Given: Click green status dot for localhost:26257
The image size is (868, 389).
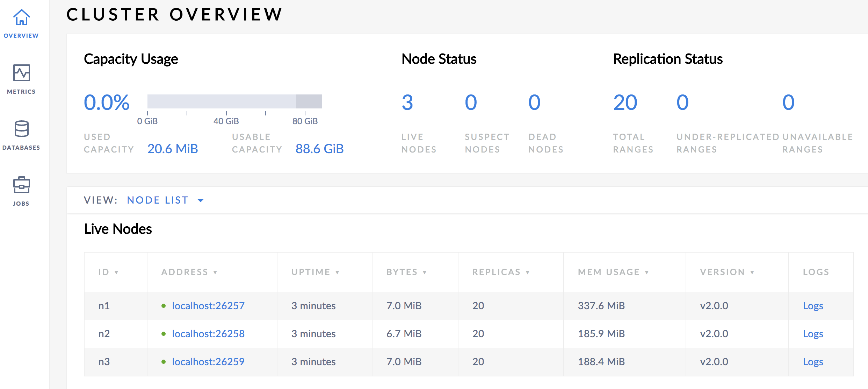Looking at the screenshot, I should pos(163,306).
